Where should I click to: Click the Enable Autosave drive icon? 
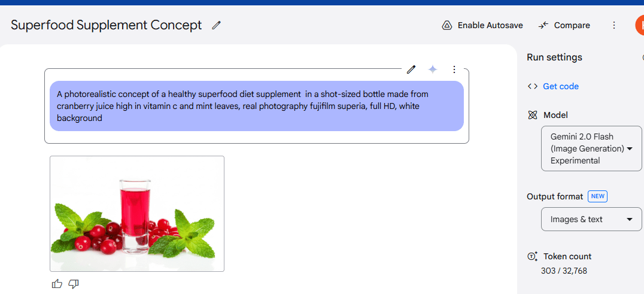446,25
